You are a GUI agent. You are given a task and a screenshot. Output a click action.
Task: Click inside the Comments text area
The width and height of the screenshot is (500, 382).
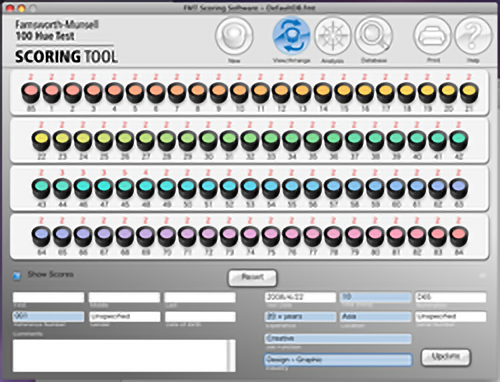click(x=120, y=356)
